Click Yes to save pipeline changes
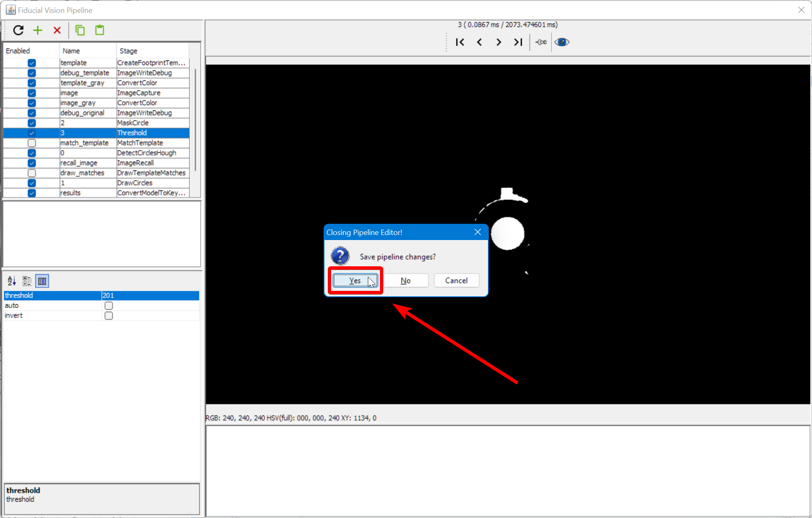This screenshot has height=518, width=812. (355, 280)
